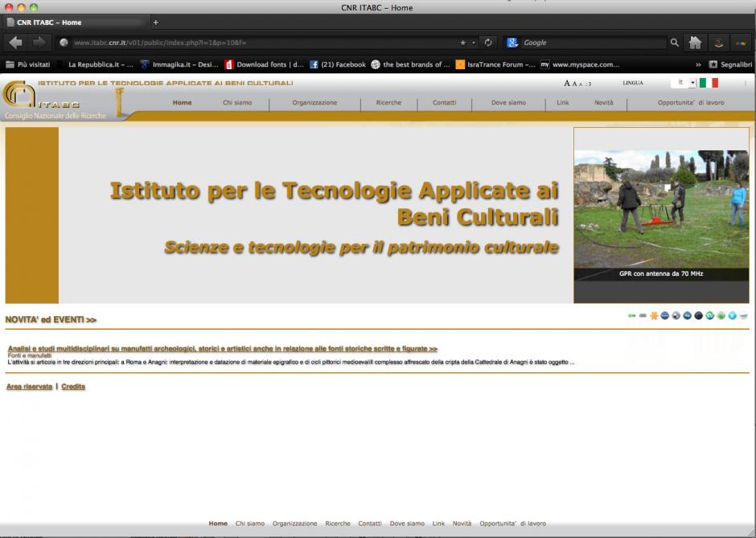Open the Analisi e studi multidisciplinari article link
This screenshot has width=756, height=538.
222,348
